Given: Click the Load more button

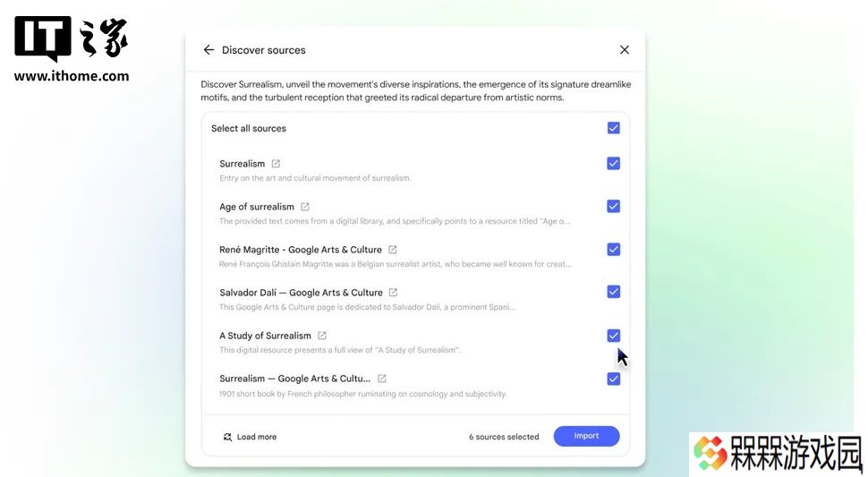Looking at the screenshot, I should pyautogui.click(x=250, y=437).
